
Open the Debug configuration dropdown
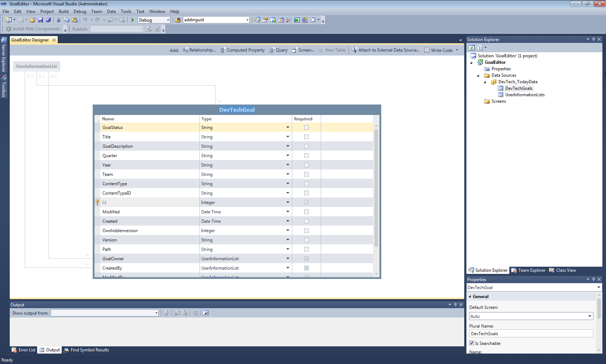pos(168,20)
